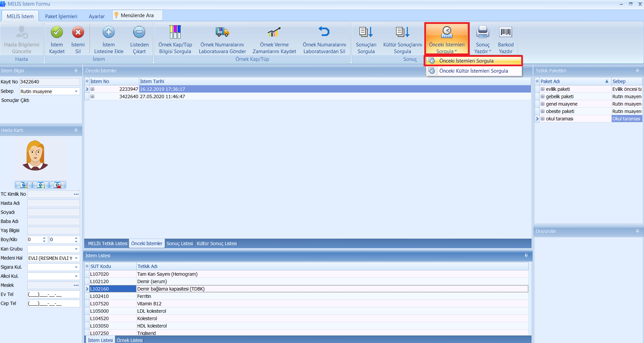
Task: Switch to the Örnek Listesi bottom tab
Action: pos(130,340)
